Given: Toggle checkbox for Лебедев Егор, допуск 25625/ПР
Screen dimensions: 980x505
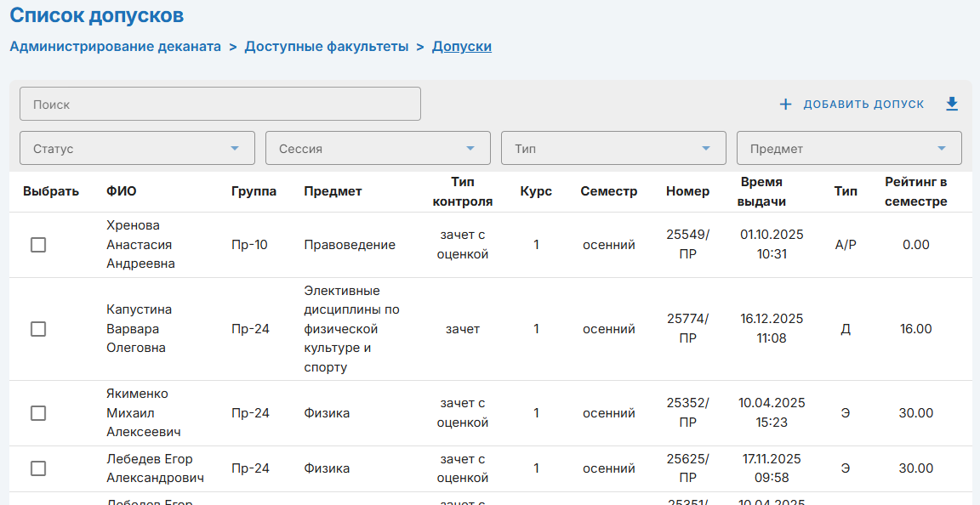Looking at the screenshot, I should 38,468.
